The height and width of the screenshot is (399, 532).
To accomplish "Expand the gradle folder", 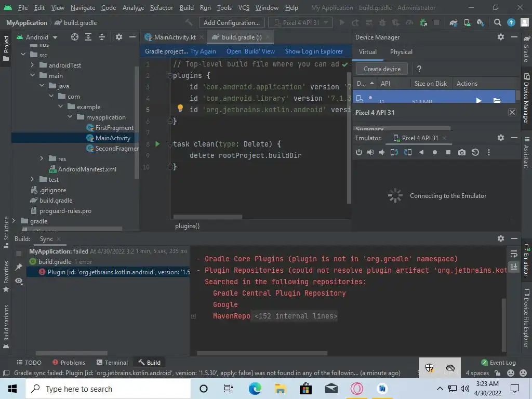I will click(14, 220).
